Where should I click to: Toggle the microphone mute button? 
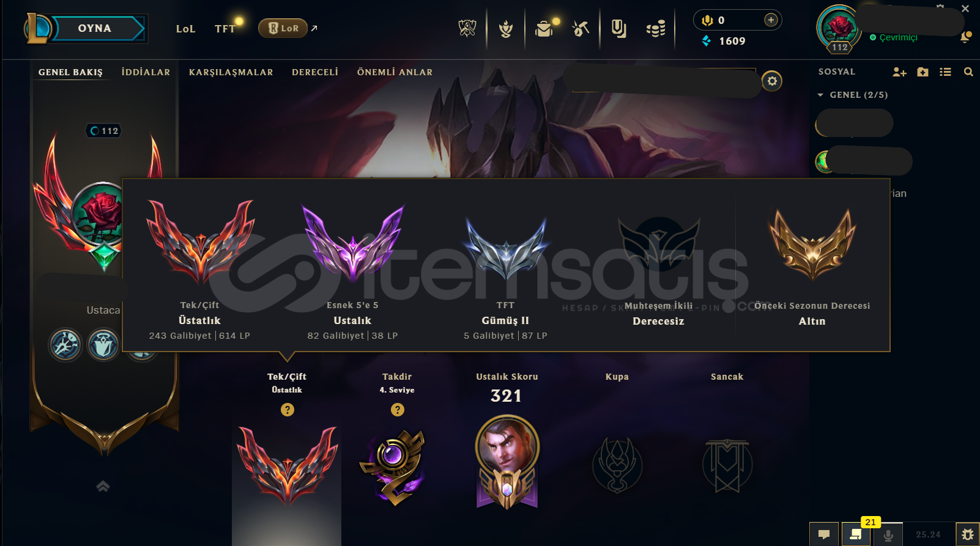tap(888, 534)
